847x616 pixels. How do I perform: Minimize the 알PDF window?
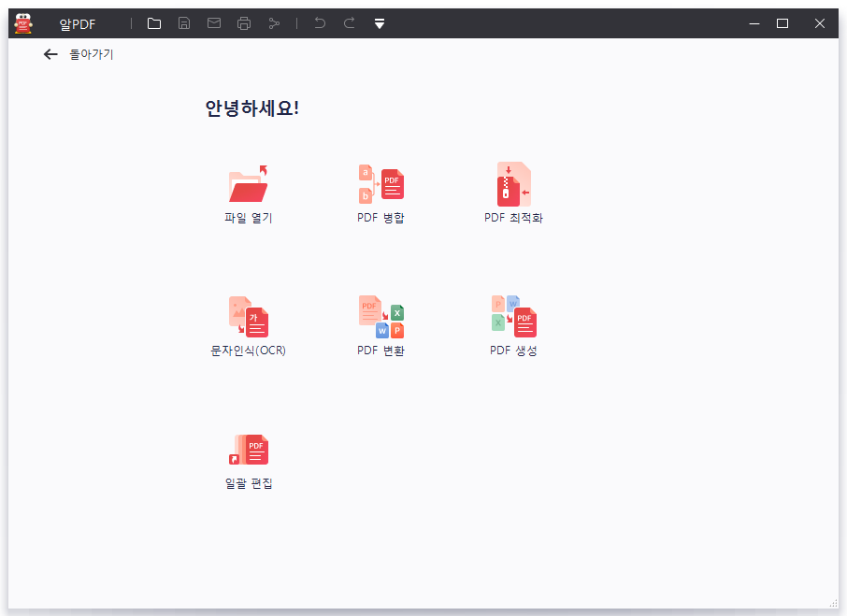754,23
